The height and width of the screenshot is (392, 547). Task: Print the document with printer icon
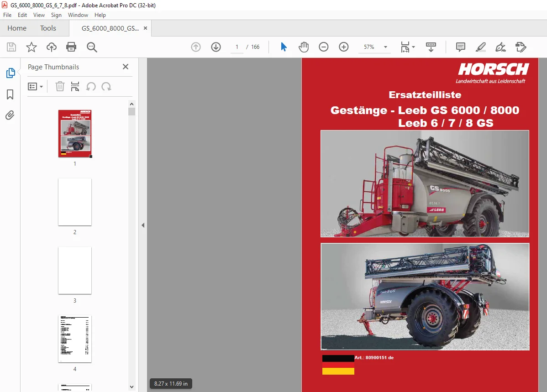point(71,47)
